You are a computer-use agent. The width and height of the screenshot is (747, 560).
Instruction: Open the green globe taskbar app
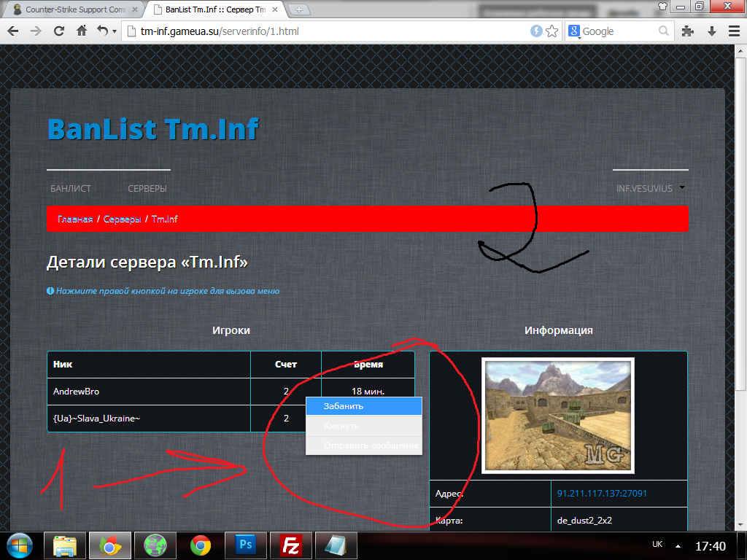(155, 545)
